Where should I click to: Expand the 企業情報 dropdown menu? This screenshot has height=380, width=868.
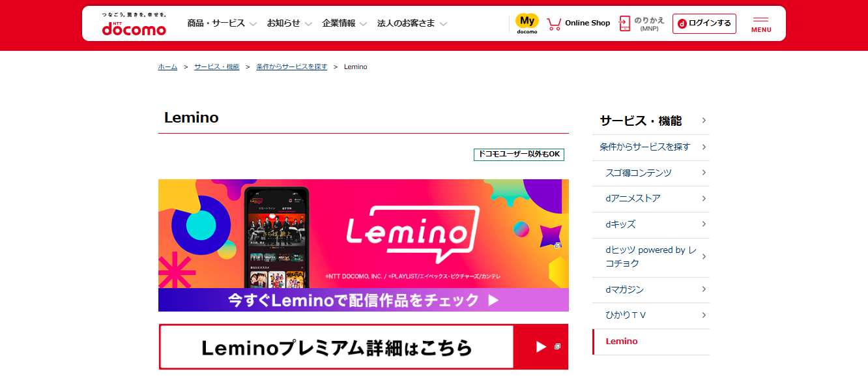(345, 23)
